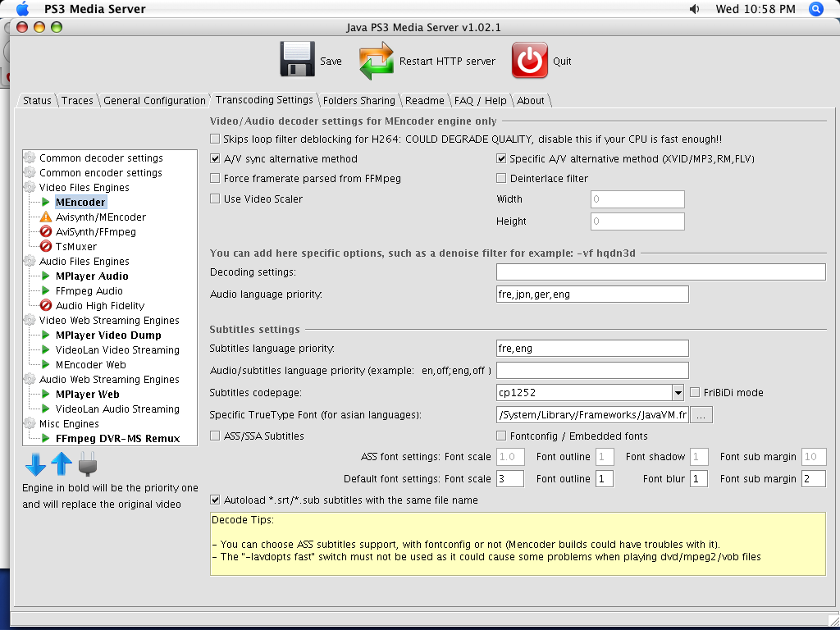Click the Subtitles language priority field
Screen dimensions: 840x630
pyautogui.click(x=592, y=348)
